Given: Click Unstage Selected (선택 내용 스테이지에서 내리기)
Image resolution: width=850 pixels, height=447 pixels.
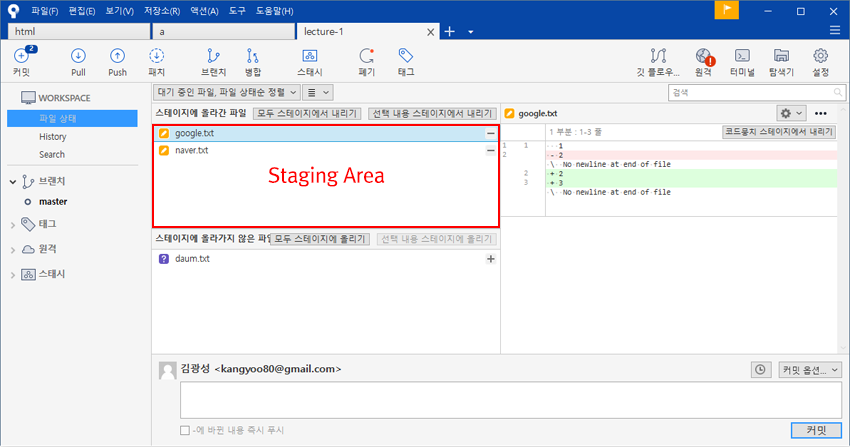Looking at the screenshot, I should pyautogui.click(x=432, y=114).
